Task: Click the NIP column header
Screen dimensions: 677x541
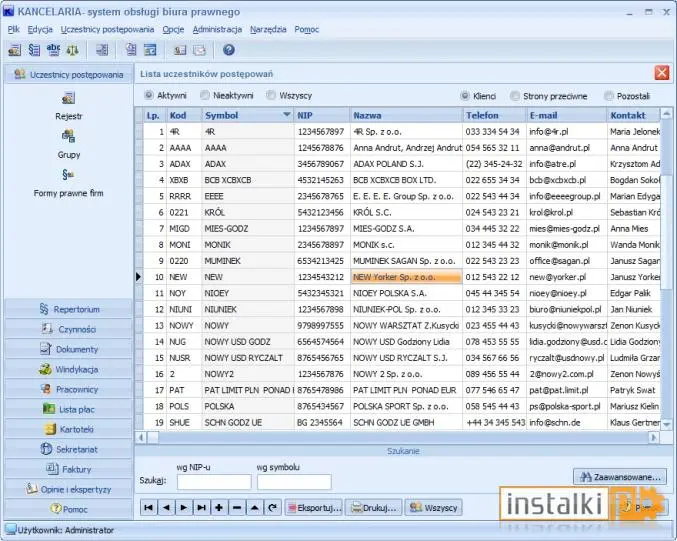Action: [x=322, y=115]
